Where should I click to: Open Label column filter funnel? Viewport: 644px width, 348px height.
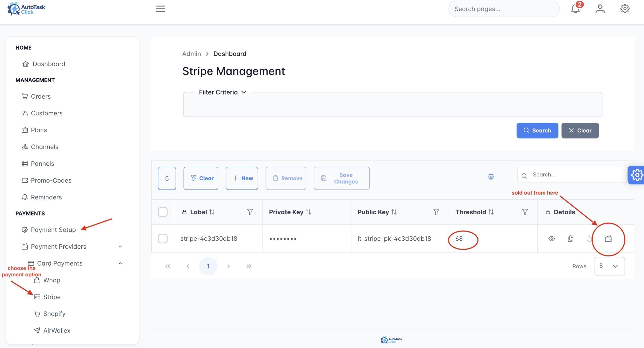tap(250, 212)
